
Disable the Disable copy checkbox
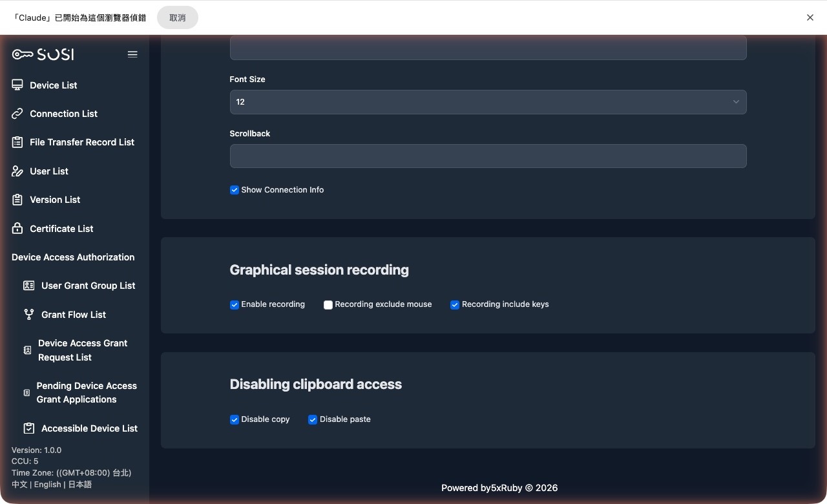click(234, 419)
